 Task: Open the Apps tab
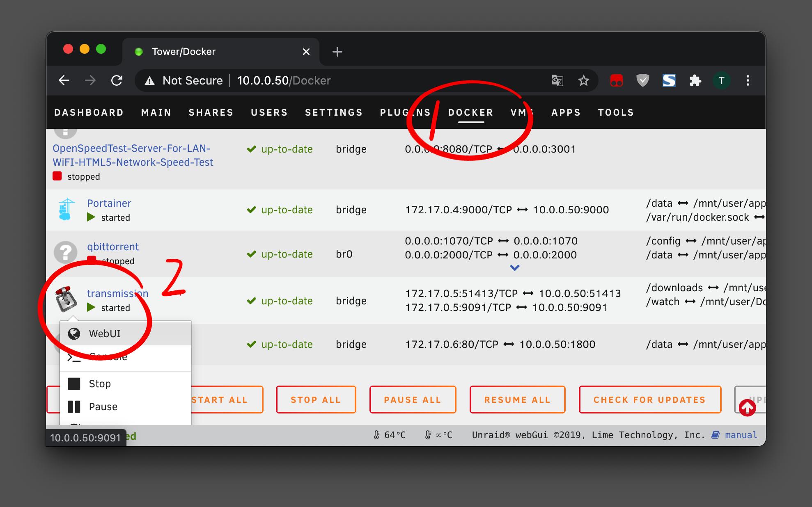566,112
